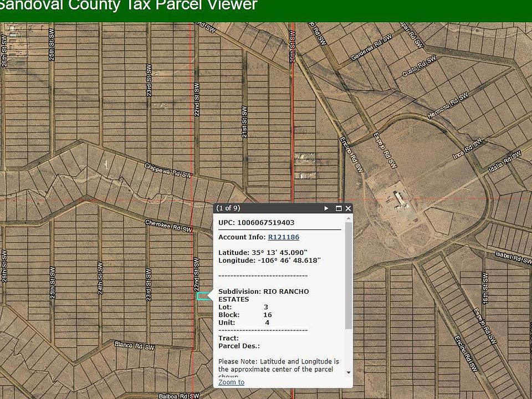Click the Sandoval County Tax Parcel Viewer title
Image resolution: width=532 pixels, height=399 pixels.
pyautogui.click(x=129, y=6)
